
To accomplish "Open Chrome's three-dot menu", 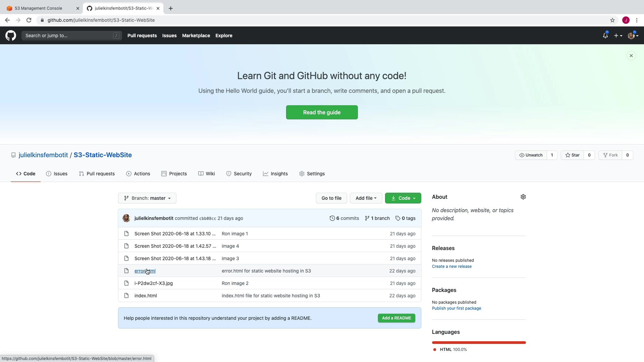I will pos(637,20).
